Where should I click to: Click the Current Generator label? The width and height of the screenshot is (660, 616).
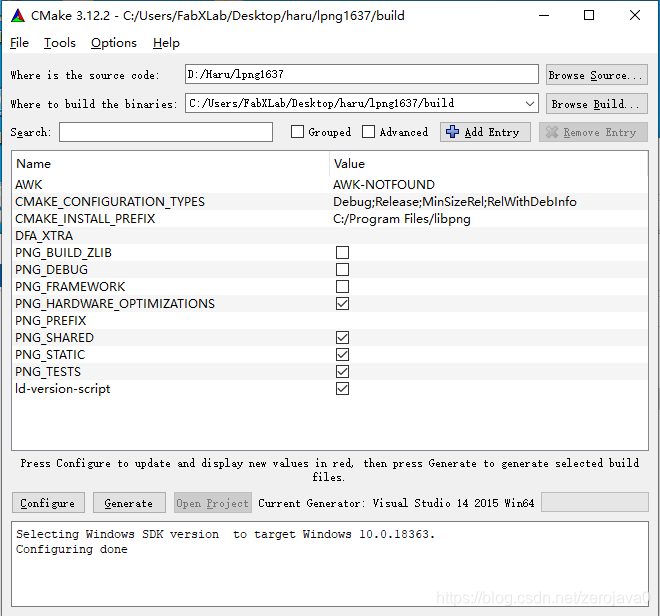[396, 503]
